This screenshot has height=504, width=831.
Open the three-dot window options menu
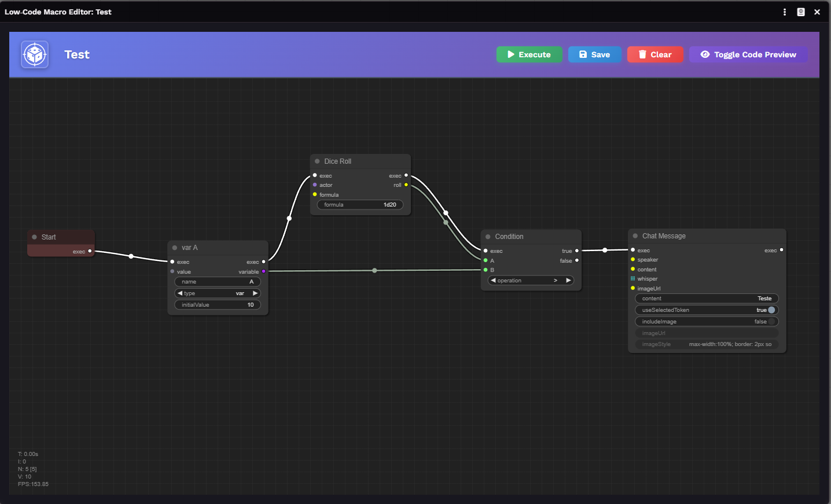785,12
